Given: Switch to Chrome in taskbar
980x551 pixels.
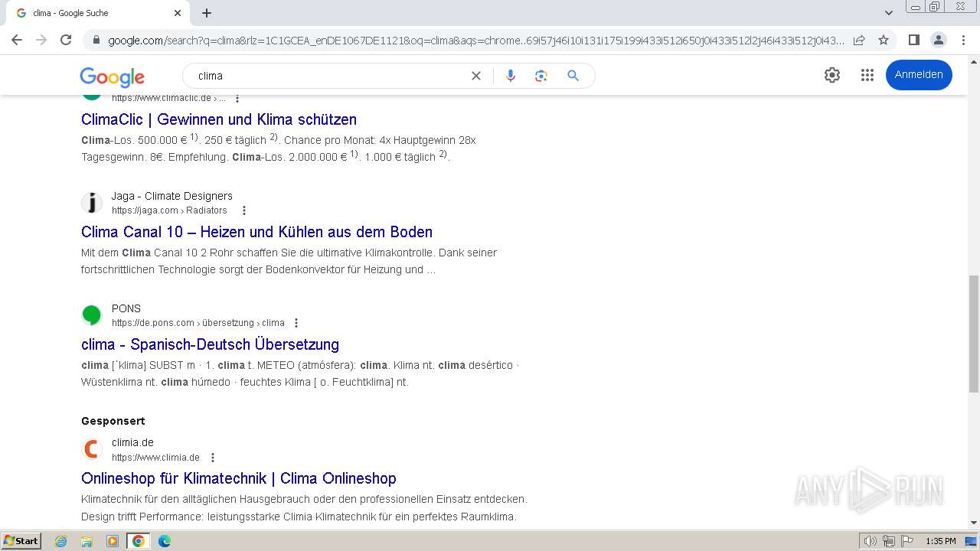Looking at the screenshot, I should click(139, 541).
